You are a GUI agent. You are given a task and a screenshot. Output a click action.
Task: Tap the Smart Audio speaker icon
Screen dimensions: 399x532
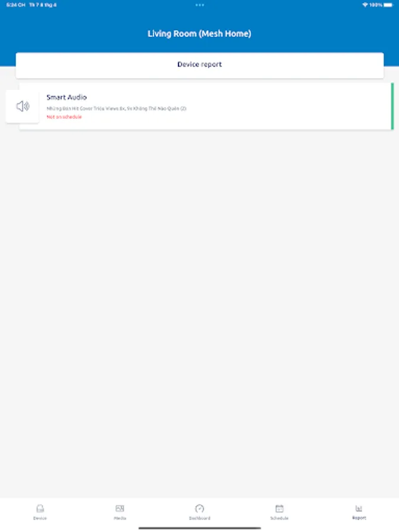(x=22, y=106)
